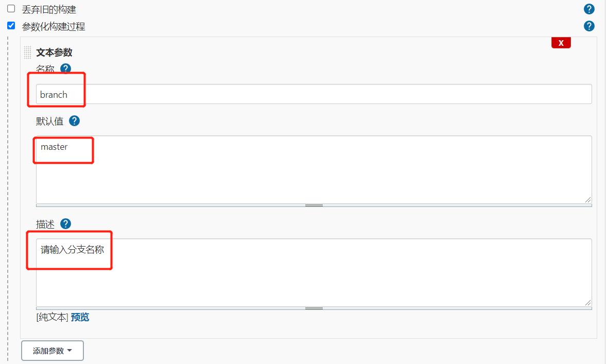Click the 描述 textarea corner resize grip
This screenshot has width=607, height=364.
click(587, 303)
